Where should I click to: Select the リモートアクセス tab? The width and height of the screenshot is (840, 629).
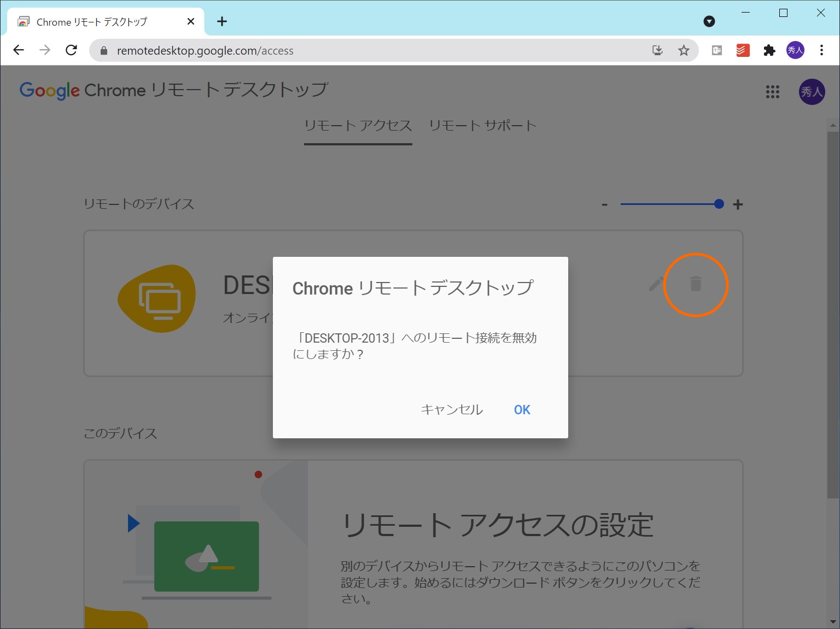(x=358, y=126)
